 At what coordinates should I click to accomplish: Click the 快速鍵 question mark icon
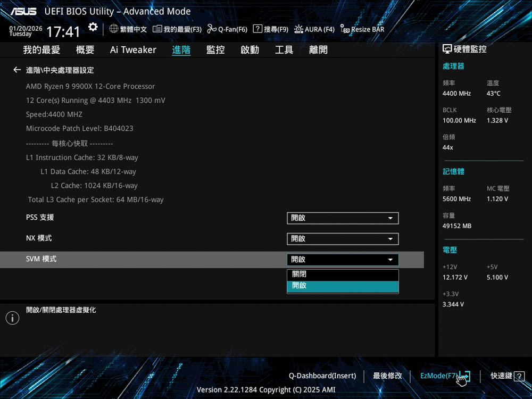coord(519,376)
